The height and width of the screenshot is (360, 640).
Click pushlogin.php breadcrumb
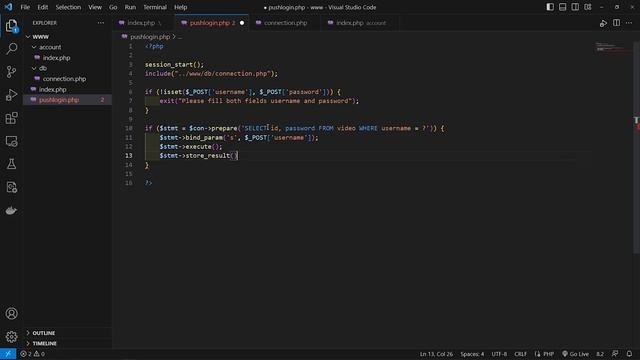click(x=150, y=37)
